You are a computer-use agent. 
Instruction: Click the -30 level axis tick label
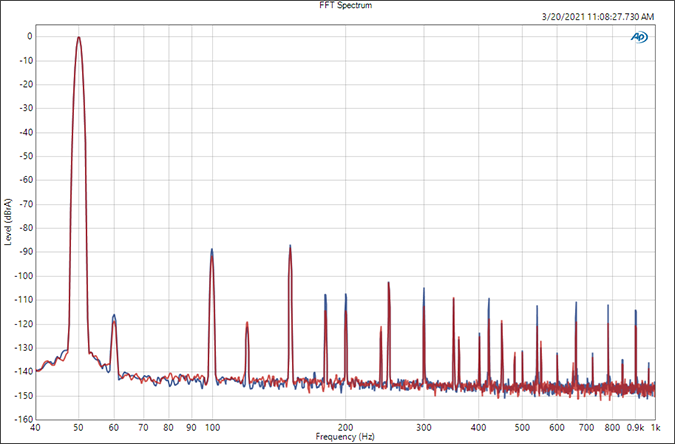tap(26, 108)
